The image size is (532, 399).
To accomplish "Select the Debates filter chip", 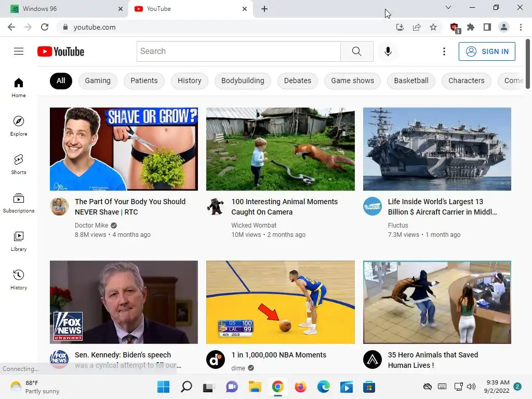I will click(298, 81).
